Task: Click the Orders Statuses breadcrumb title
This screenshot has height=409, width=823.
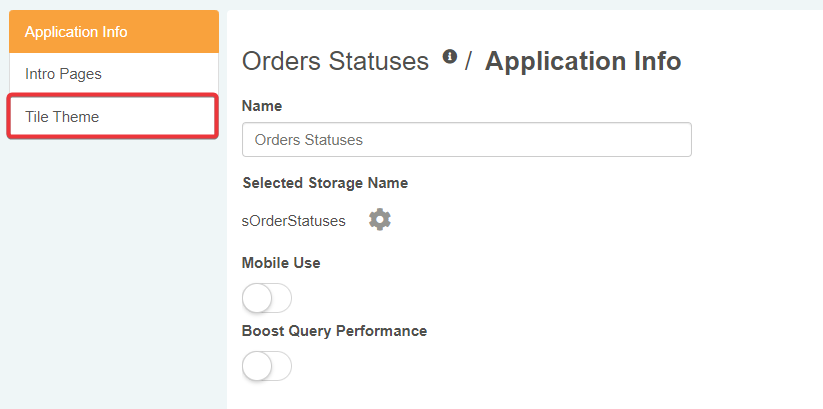Action: [335, 62]
